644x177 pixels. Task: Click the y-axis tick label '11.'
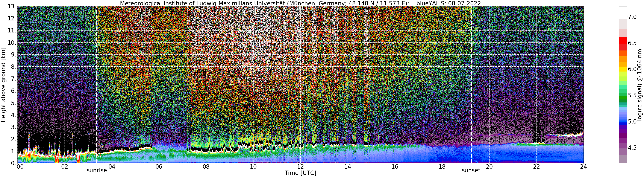point(12,31)
